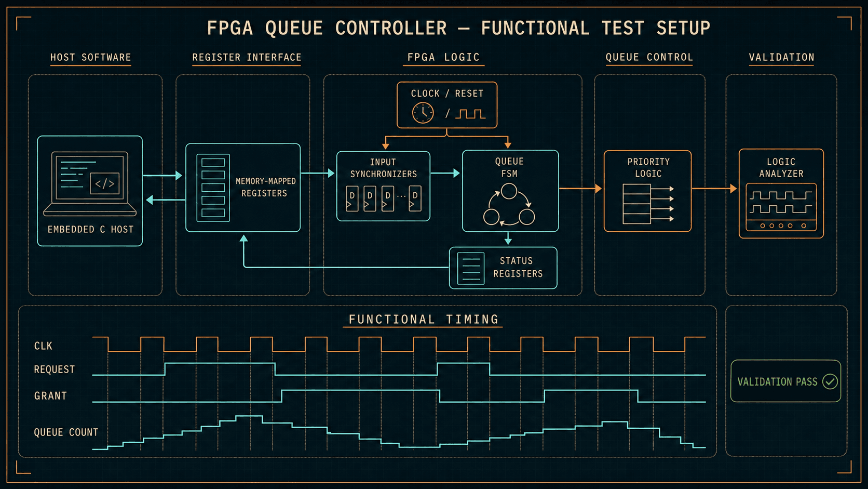Select the Priority Logic block

[x=648, y=191]
